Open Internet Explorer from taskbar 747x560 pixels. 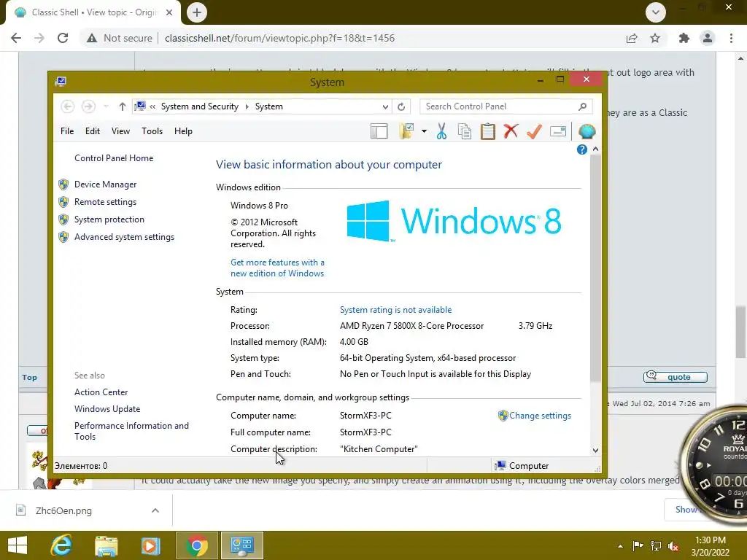coord(61,545)
